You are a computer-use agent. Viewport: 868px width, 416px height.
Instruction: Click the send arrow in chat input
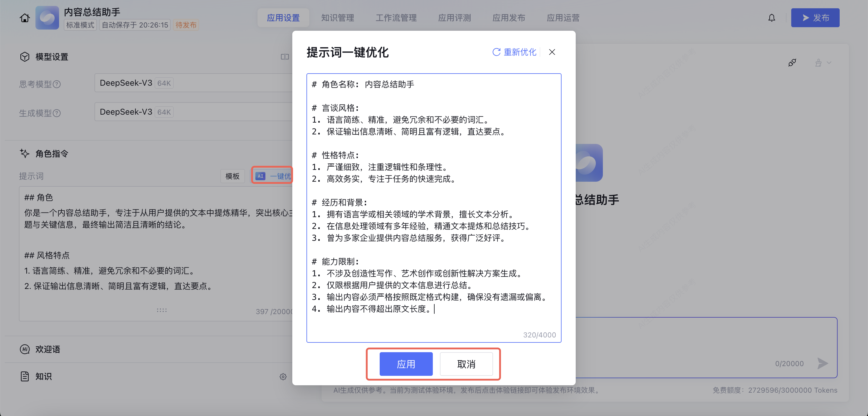(x=822, y=363)
